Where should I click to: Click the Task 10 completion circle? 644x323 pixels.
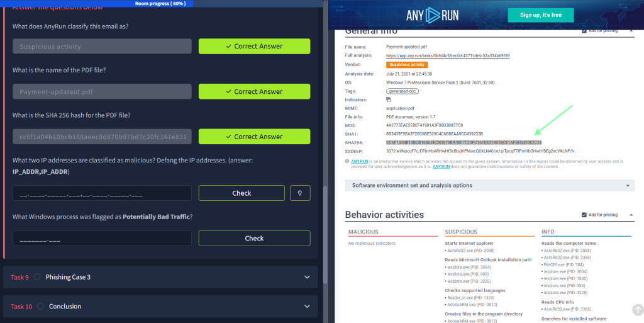tap(40, 307)
